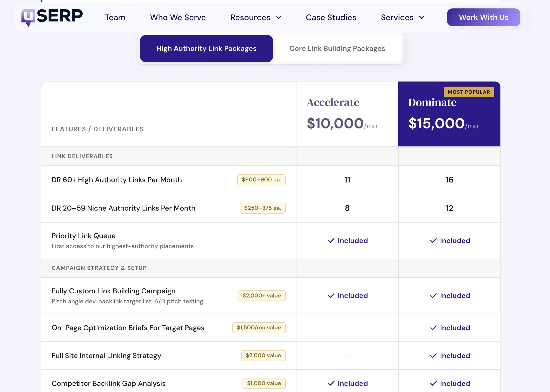Click the Resources chevron arrow
The height and width of the screenshot is (392, 550).
pyautogui.click(x=279, y=18)
